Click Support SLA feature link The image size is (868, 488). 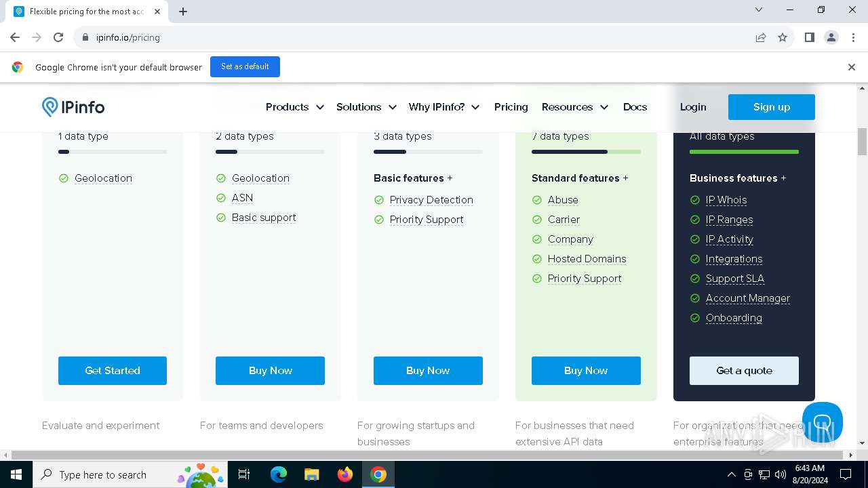point(735,279)
